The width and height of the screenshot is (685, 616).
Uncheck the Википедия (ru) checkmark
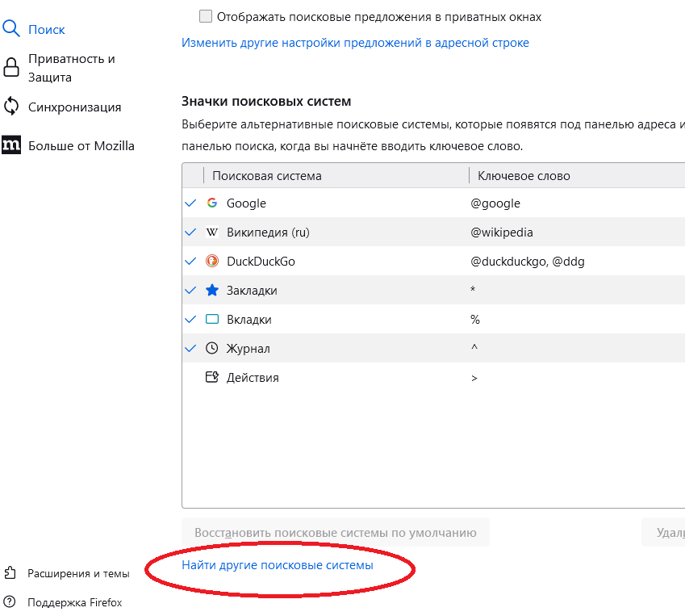click(x=191, y=233)
